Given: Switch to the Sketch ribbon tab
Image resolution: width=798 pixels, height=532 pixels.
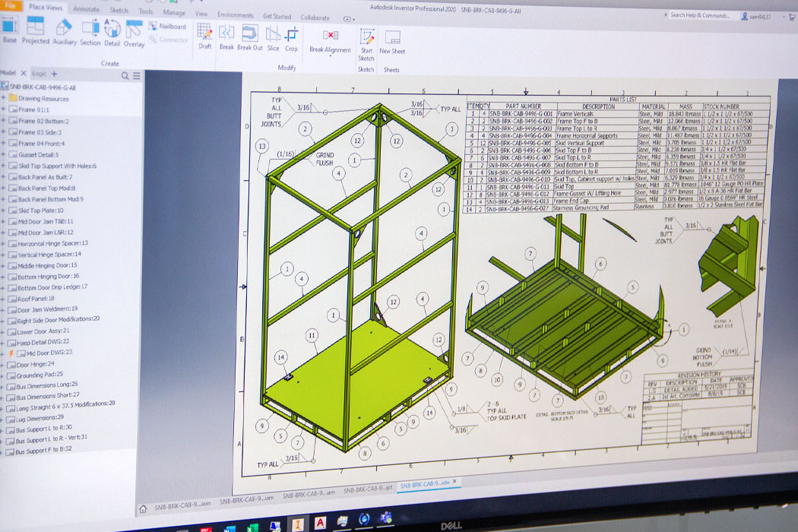Looking at the screenshot, I should [119, 10].
